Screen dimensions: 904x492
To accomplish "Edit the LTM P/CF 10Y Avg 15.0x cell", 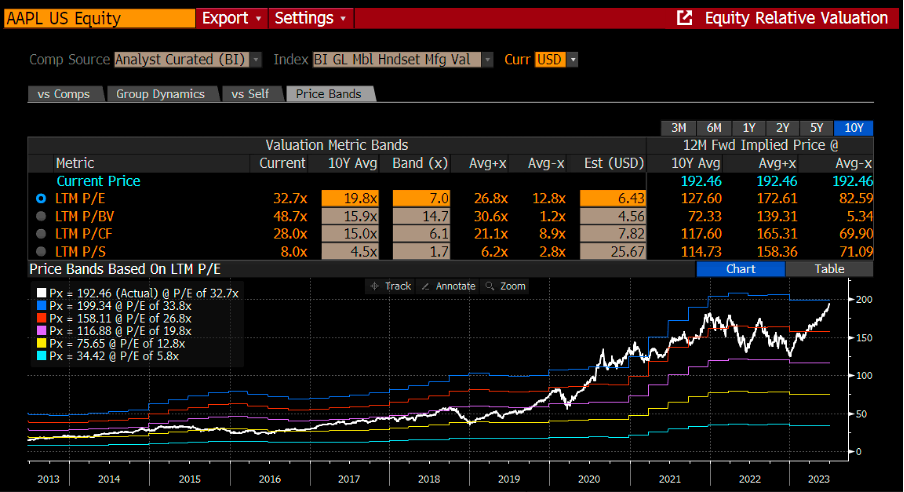I will 350,234.
